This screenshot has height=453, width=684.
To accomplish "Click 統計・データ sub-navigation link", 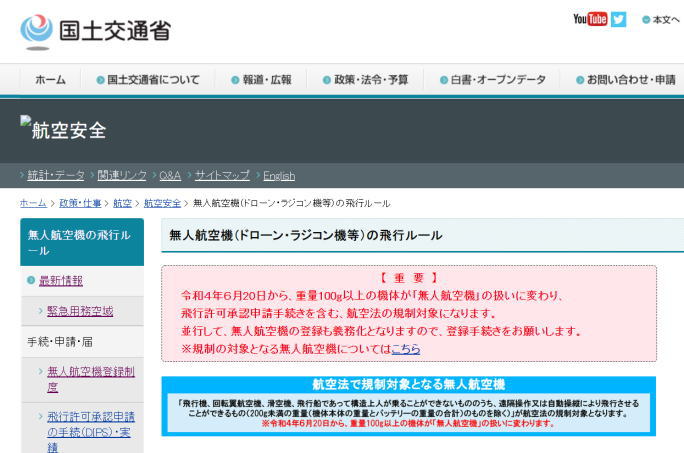I will 56,175.
